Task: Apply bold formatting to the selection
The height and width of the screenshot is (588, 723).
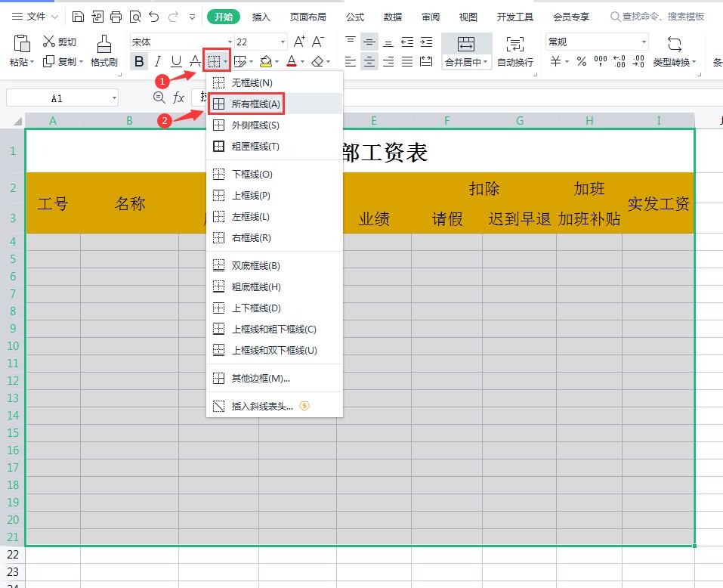Action: pyautogui.click(x=138, y=62)
